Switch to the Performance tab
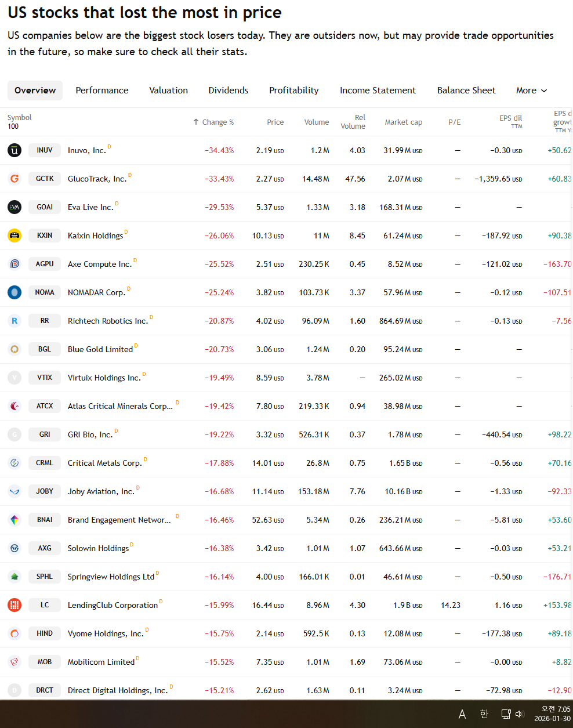Image resolution: width=573 pixels, height=728 pixels. pos(102,90)
